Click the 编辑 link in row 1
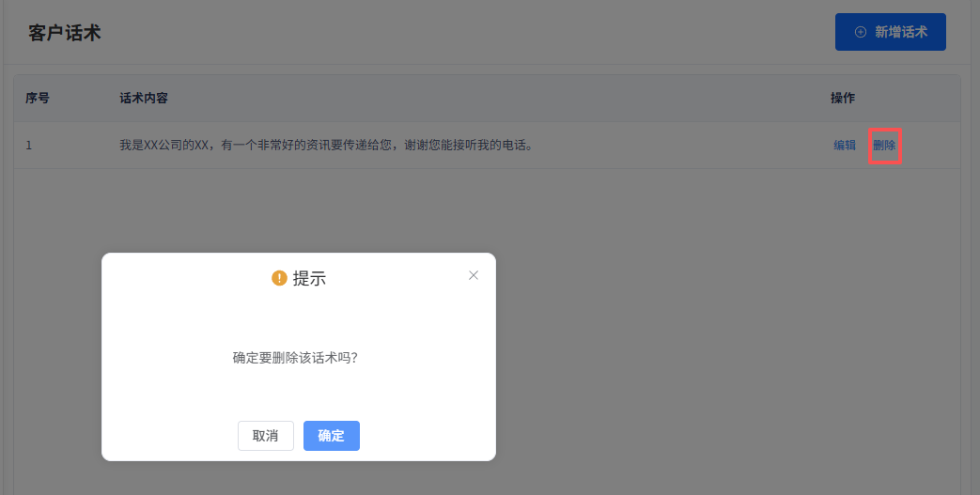This screenshot has height=495, width=980. click(845, 146)
